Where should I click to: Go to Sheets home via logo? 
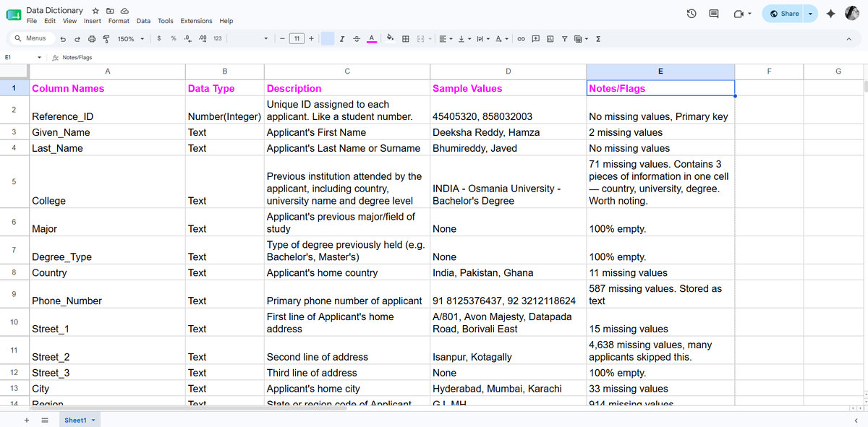(14, 14)
